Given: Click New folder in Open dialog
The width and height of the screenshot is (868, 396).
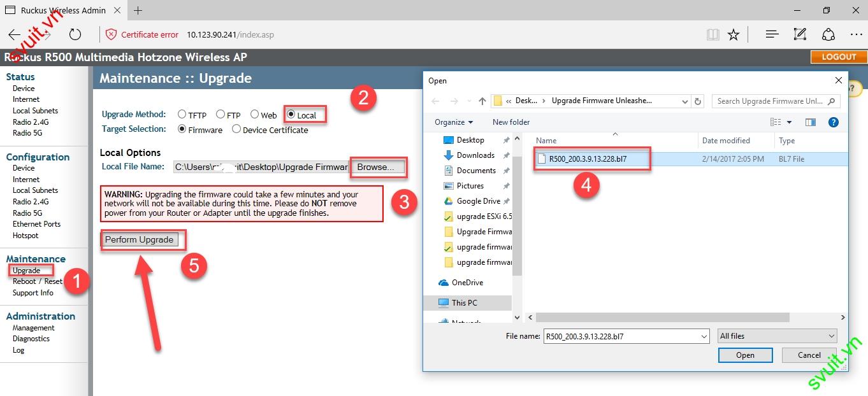Looking at the screenshot, I should [511, 122].
